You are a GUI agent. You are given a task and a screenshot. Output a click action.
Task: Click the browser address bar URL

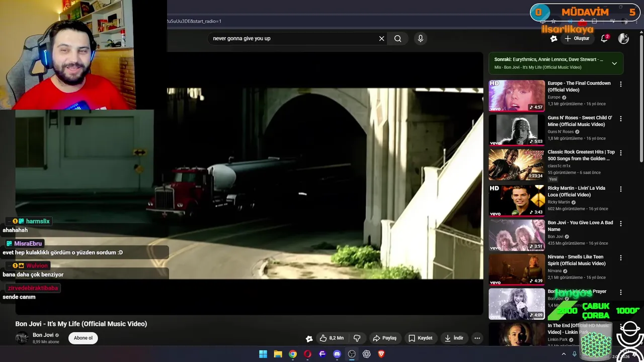coord(194,21)
